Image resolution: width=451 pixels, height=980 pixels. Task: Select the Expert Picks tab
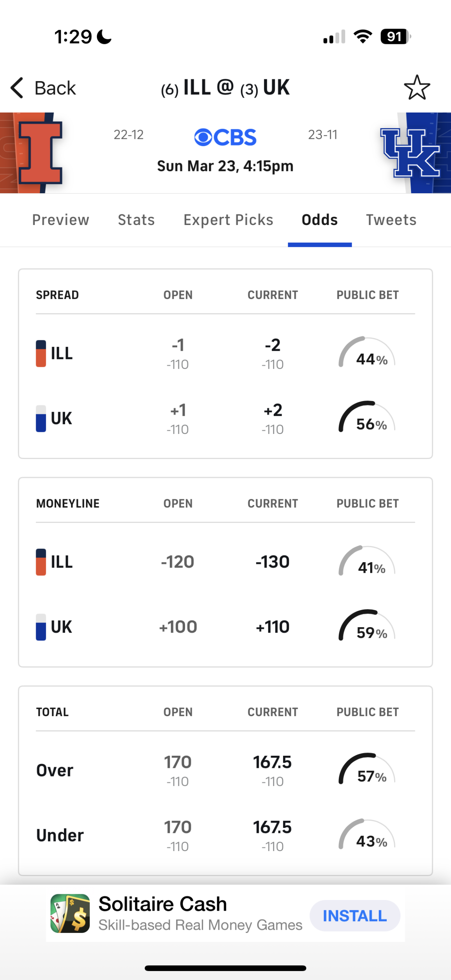tap(228, 220)
